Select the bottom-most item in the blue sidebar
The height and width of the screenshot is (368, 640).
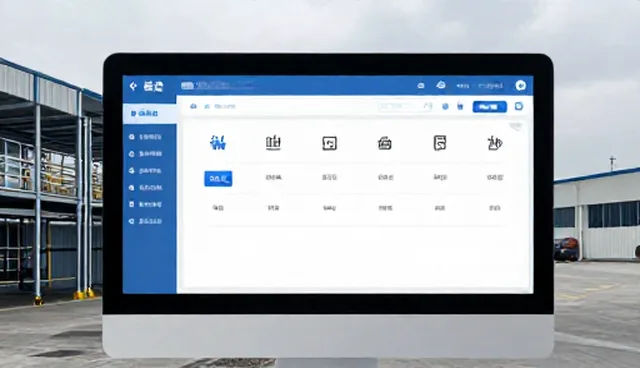coord(145,221)
